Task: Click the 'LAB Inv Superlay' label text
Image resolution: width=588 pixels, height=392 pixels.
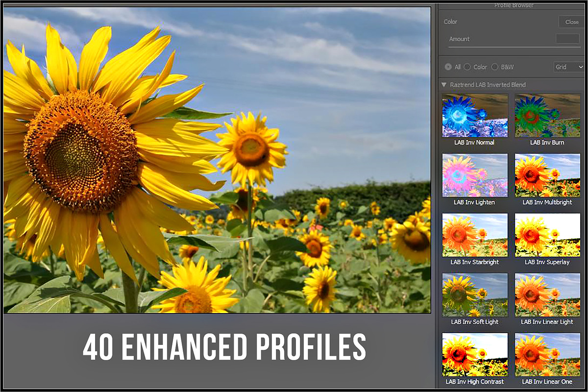Action: click(547, 262)
